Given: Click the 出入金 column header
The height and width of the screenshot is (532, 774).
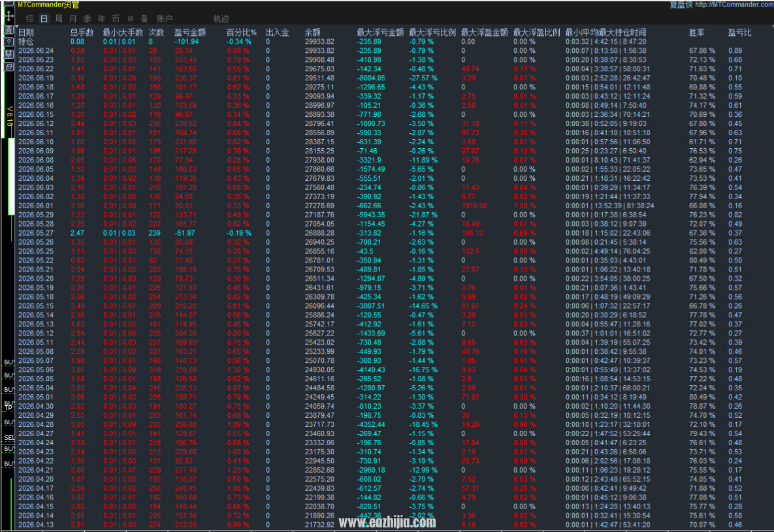Looking at the screenshot, I should pyautogui.click(x=278, y=33).
